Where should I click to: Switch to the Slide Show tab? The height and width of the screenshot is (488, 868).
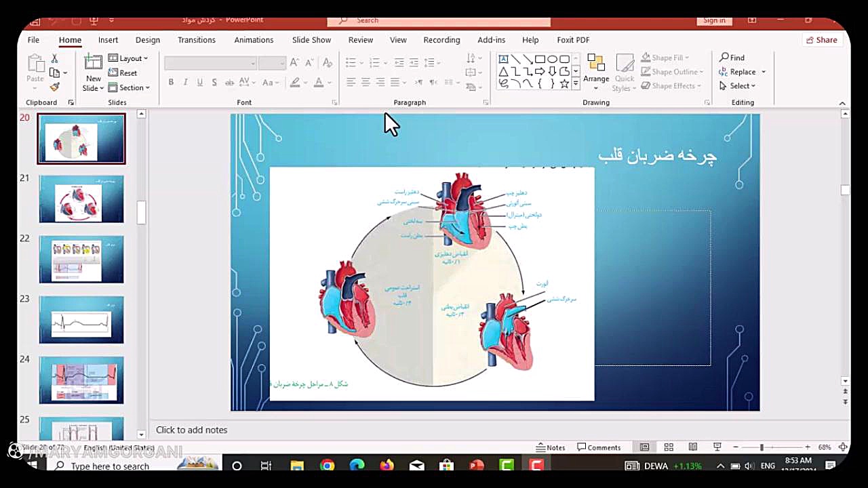[x=311, y=40]
